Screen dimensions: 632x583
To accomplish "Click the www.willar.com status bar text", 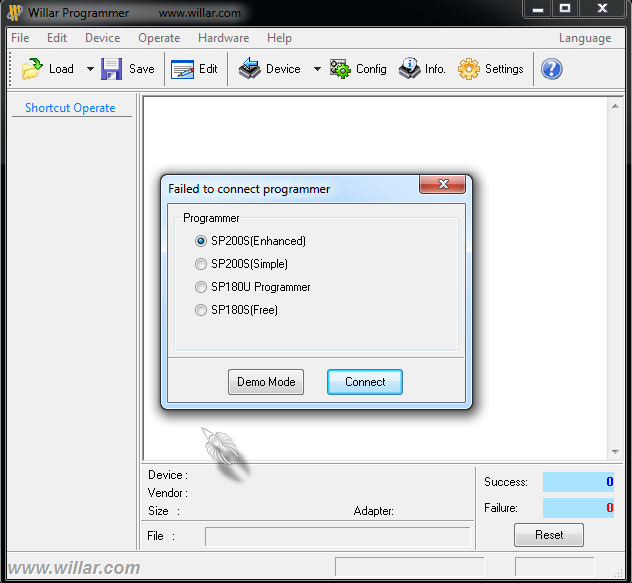I will point(74,568).
